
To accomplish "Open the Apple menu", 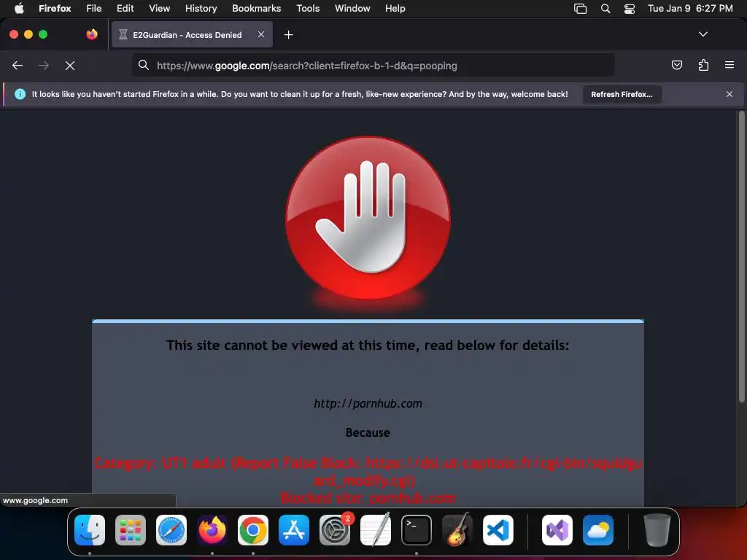I will pyautogui.click(x=19, y=8).
